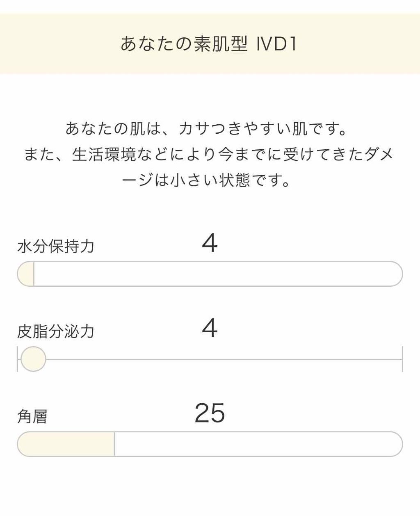The height and width of the screenshot is (516, 420).
Task: Click the 皮脂分泌力 score value 4
Action: click(x=210, y=328)
